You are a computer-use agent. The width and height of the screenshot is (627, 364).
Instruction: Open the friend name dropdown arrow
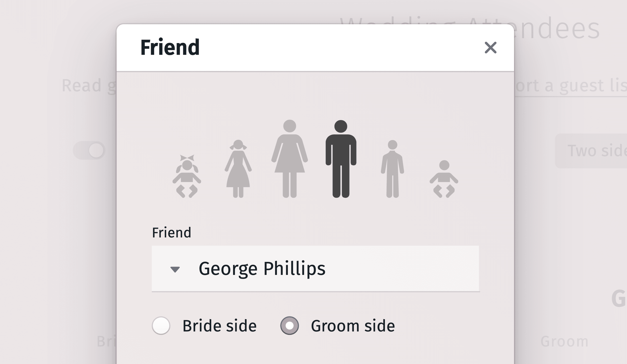(175, 269)
